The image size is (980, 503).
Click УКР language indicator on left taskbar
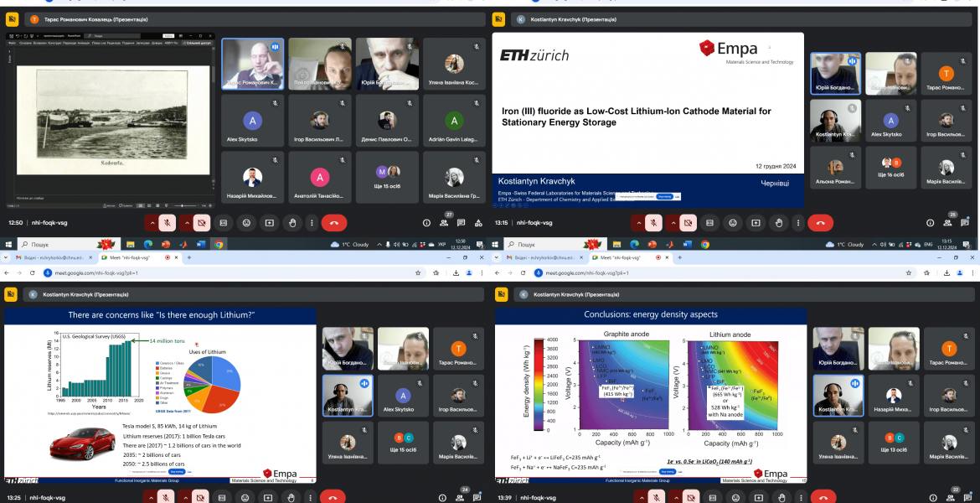tap(441, 244)
